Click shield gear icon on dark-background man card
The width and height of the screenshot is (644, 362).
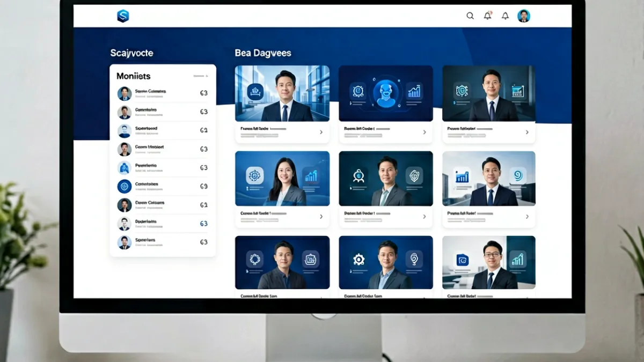[461, 90]
